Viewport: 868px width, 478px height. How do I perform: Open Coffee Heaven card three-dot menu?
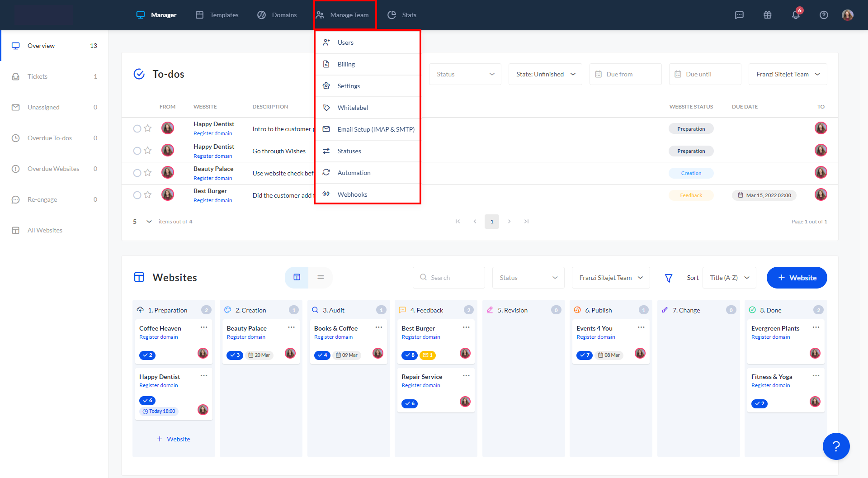tap(204, 327)
